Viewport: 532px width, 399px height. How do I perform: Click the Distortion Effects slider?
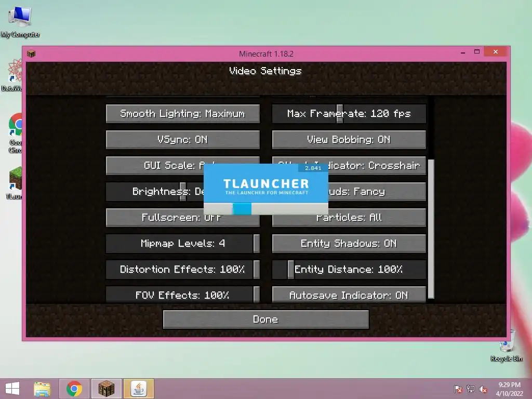pos(182,270)
